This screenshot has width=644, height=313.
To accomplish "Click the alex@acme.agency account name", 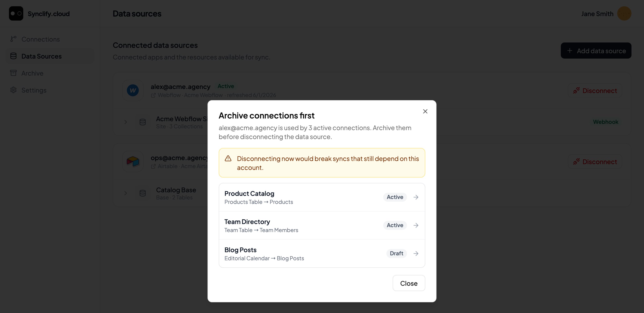I will point(180,87).
